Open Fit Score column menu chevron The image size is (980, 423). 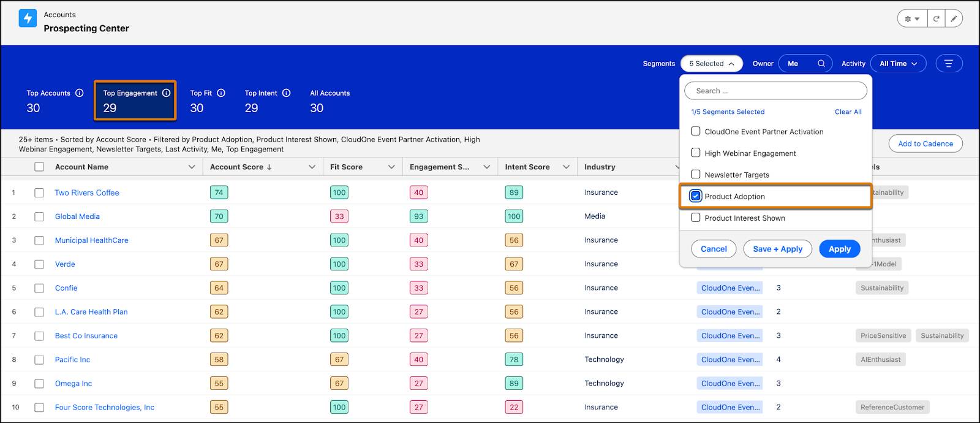(391, 167)
